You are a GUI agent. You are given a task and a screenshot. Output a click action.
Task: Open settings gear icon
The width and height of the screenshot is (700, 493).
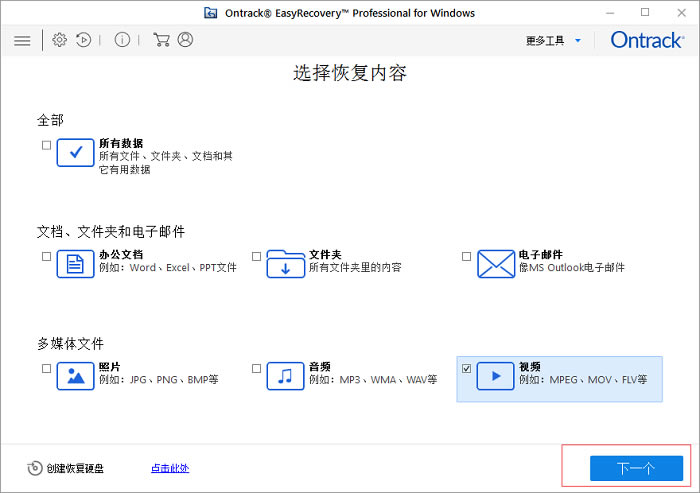59,40
